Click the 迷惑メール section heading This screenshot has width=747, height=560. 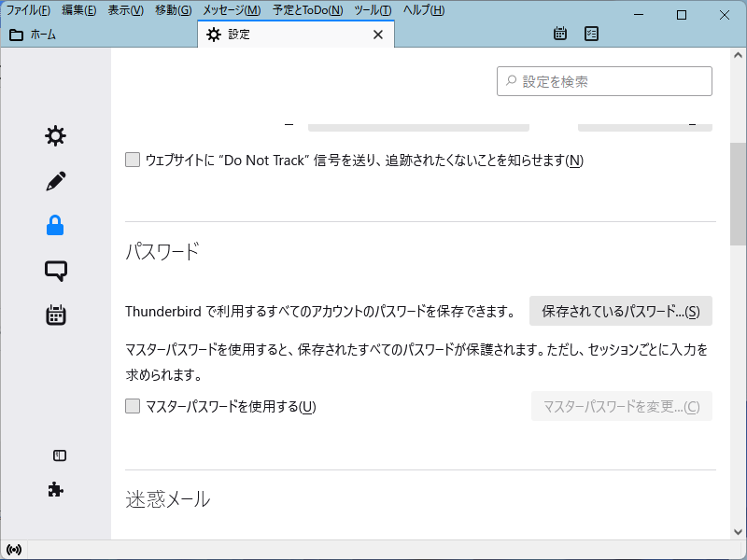(168, 499)
